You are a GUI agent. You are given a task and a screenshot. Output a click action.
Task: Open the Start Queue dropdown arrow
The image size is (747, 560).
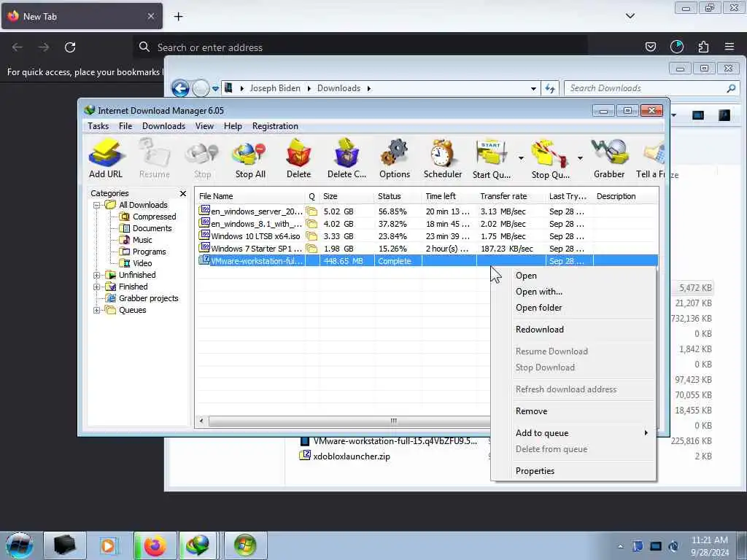coord(521,158)
